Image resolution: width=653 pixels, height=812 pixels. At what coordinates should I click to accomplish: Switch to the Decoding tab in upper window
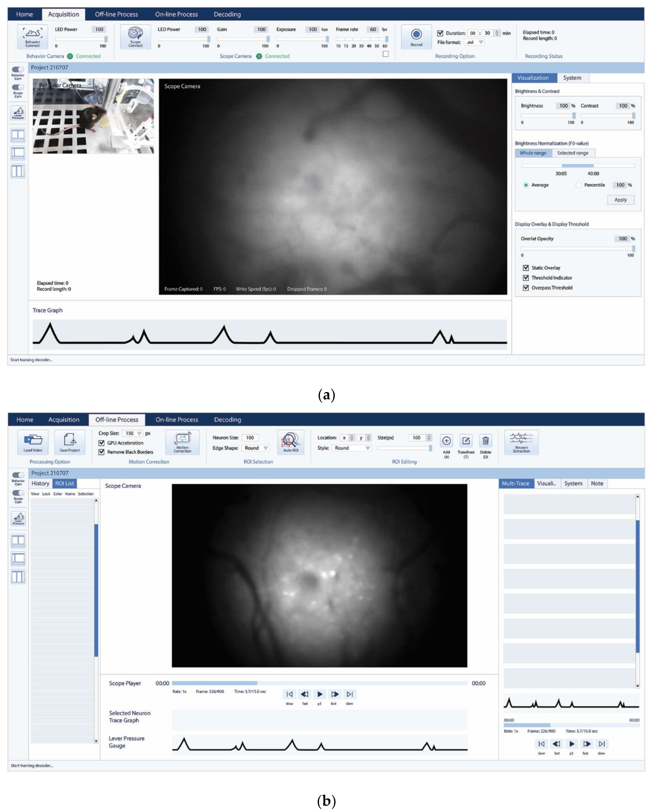(x=227, y=14)
